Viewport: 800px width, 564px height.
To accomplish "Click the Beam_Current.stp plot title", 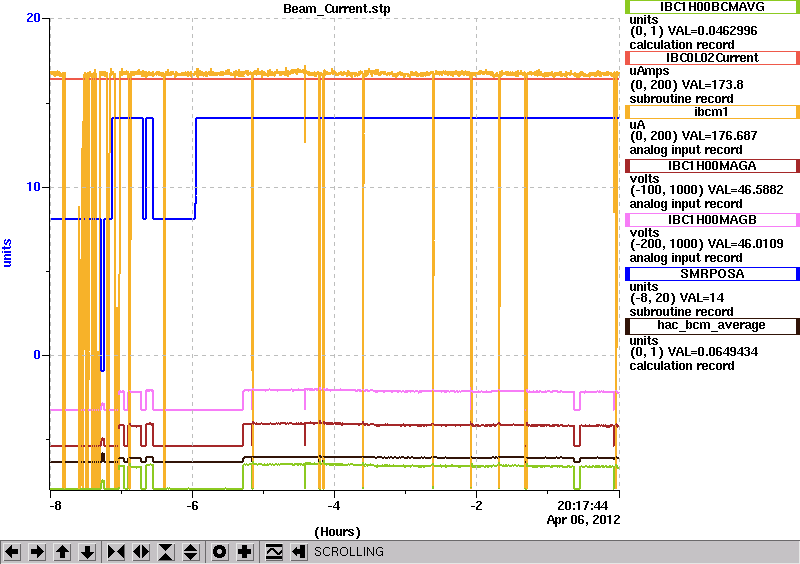I will pos(337,9).
